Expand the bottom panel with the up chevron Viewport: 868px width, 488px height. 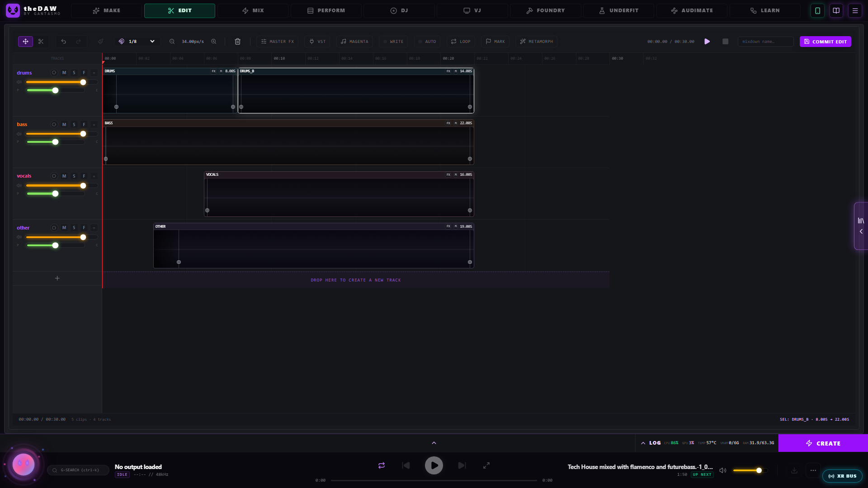(434, 443)
